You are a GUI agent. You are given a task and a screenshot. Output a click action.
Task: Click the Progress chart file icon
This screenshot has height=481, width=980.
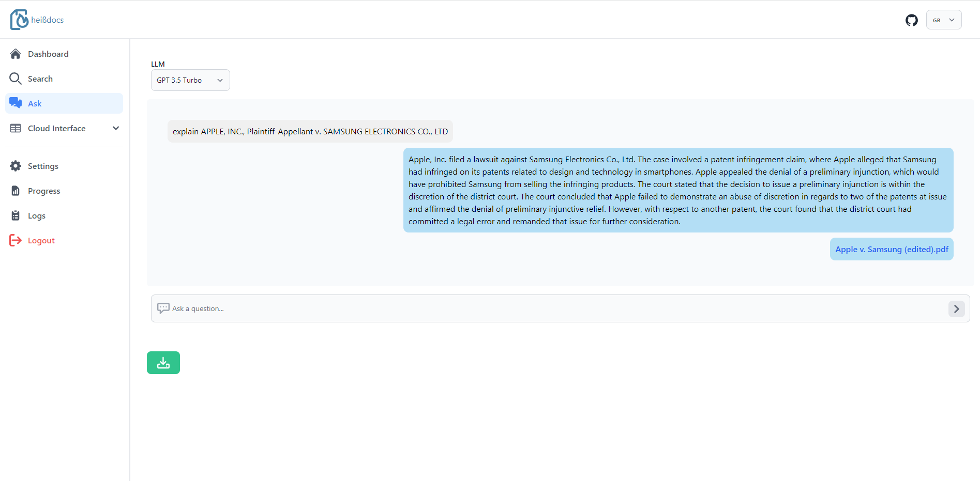16,191
